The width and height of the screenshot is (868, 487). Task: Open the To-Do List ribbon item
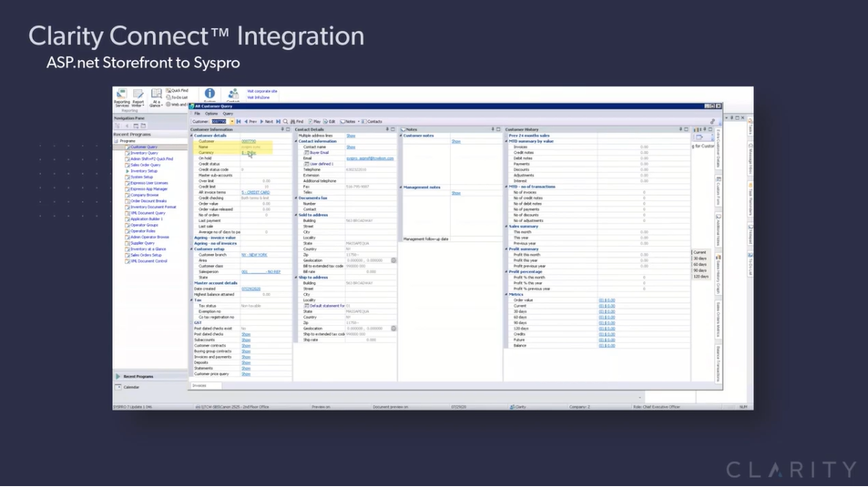[x=177, y=97]
